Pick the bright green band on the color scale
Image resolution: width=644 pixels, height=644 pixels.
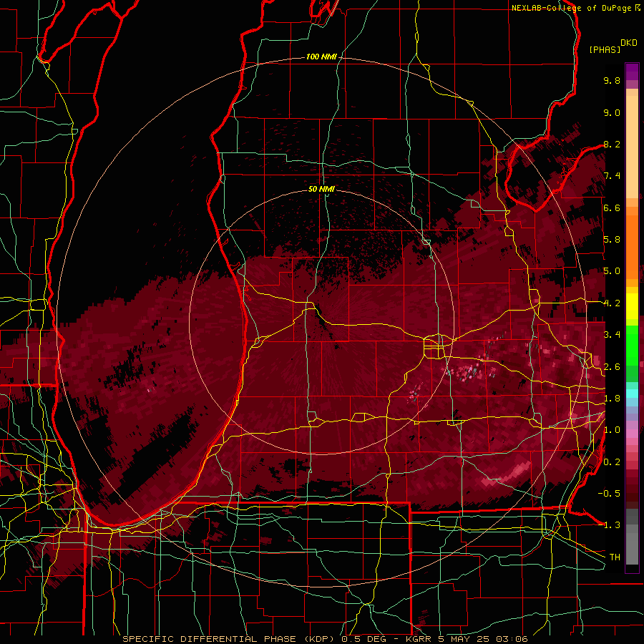click(x=632, y=345)
